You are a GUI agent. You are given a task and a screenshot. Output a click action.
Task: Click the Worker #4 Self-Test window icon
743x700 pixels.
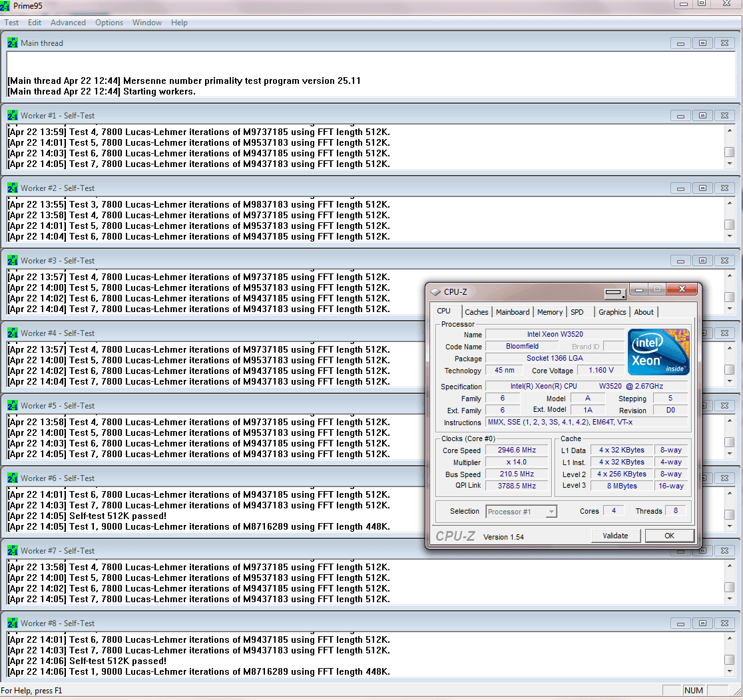pos(13,333)
